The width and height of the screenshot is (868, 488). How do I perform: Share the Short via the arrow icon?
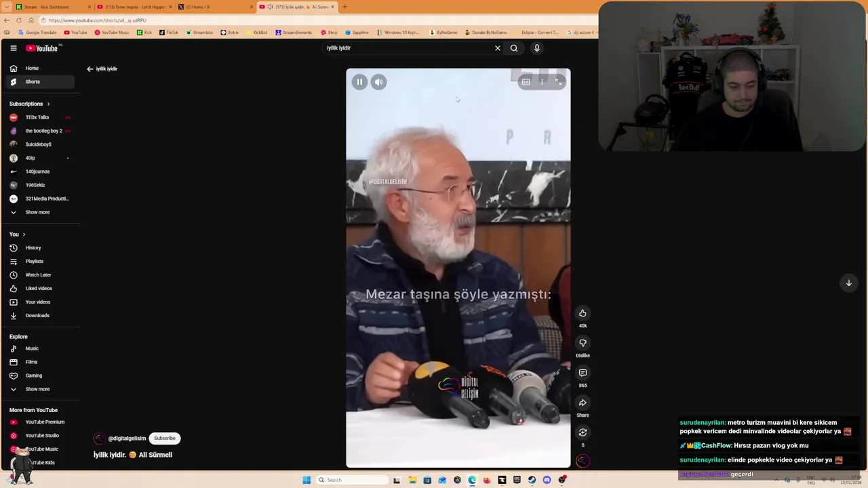coord(583,403)
